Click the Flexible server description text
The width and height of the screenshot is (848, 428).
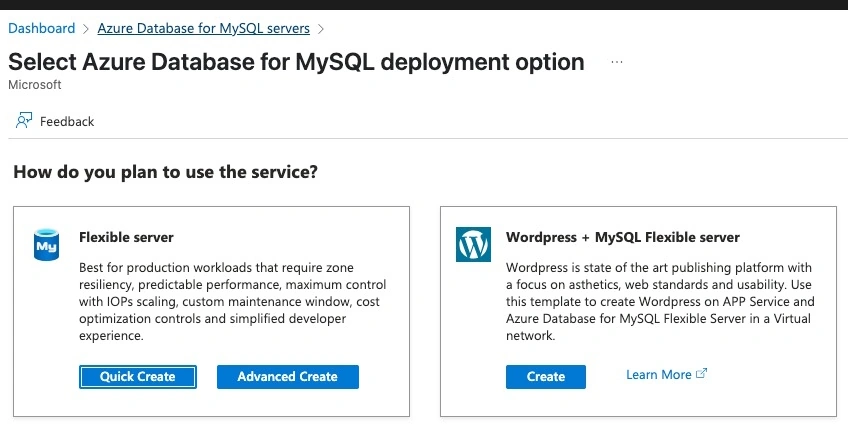point(233,301)
